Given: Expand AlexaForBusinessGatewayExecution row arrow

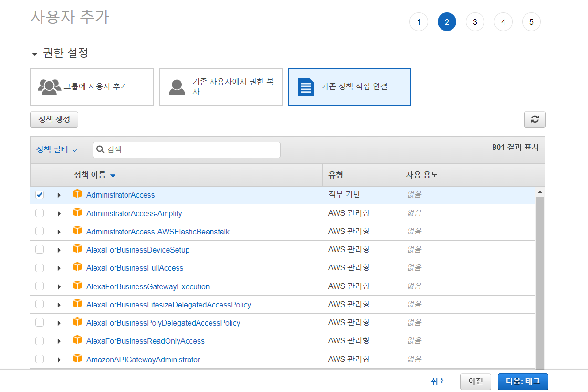Looking at the screenshot, I should click(59, 286).
